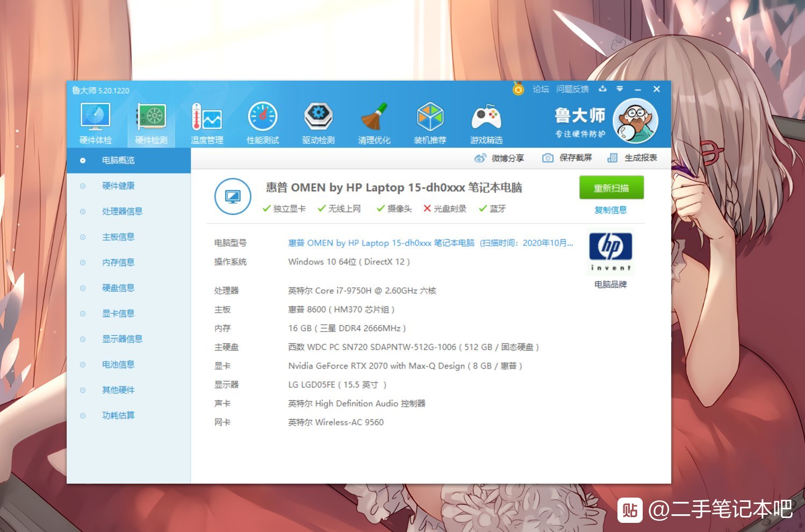The width and height of the screenshot is (805, 532).
Task: Open the 问题反馈 feedback link
Action: (572, 89)
